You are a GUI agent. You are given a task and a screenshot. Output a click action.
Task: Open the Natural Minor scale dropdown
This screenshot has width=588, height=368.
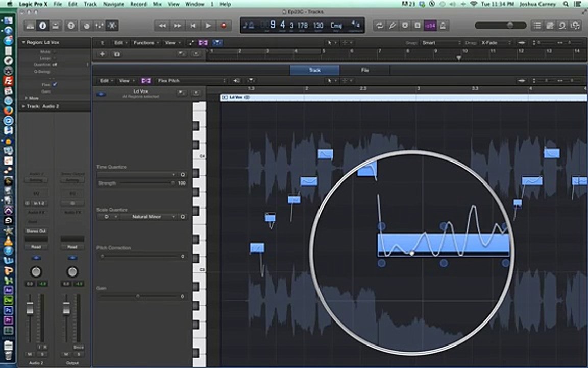coord(149,217)
